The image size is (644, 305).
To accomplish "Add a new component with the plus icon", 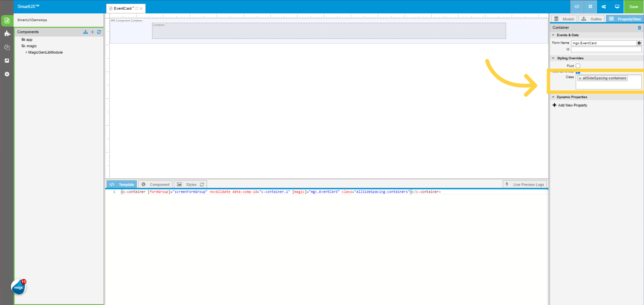I will [x=92, y=32].
